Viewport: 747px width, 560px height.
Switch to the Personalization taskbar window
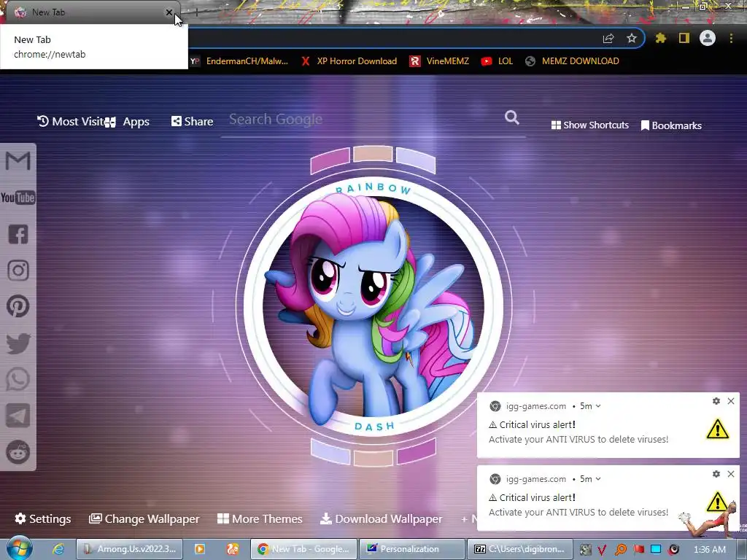coord(411,549)
